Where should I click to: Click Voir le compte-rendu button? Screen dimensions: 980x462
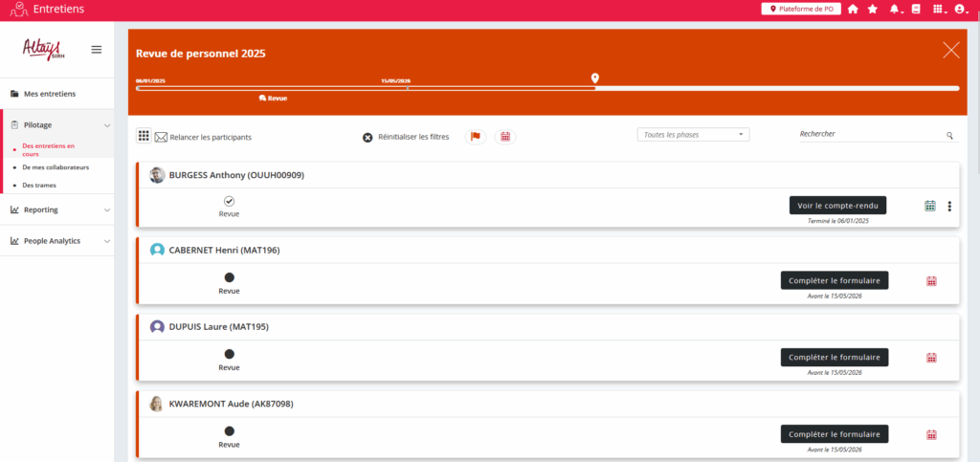point(837,205)
